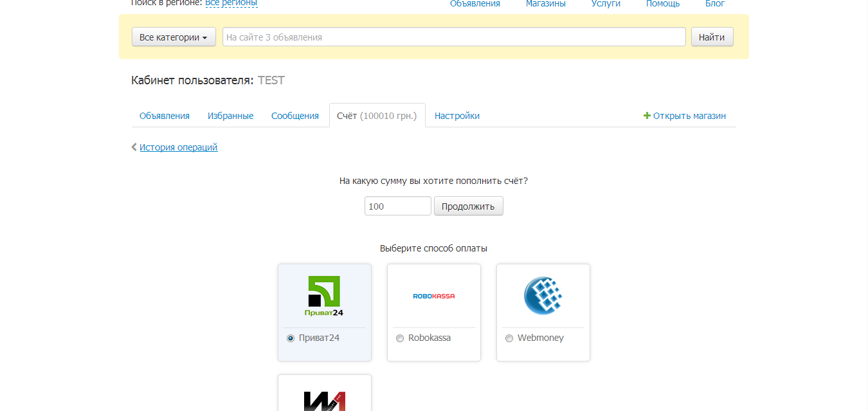Click the Приват24 label text

[319, 338]
